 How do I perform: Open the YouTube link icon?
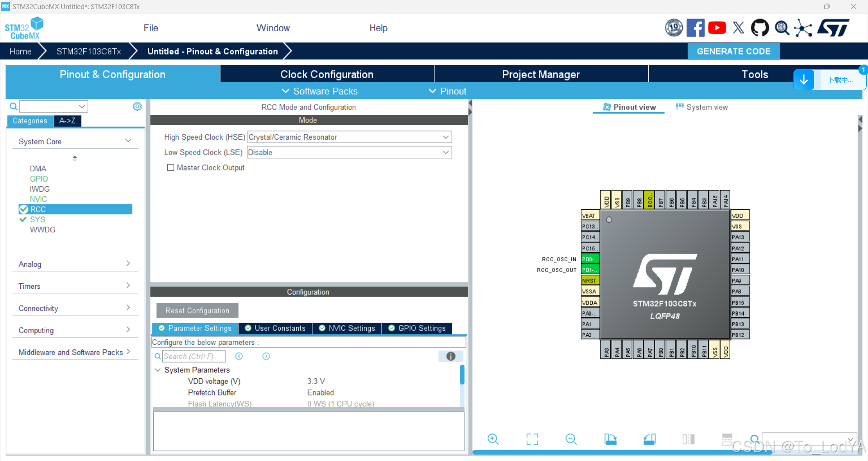(717, 28)
